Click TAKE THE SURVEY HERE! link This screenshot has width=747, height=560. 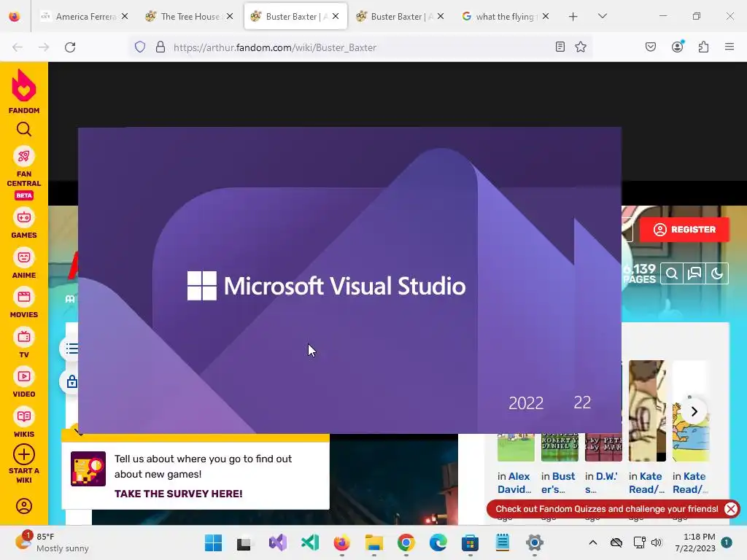pos(178,494)
